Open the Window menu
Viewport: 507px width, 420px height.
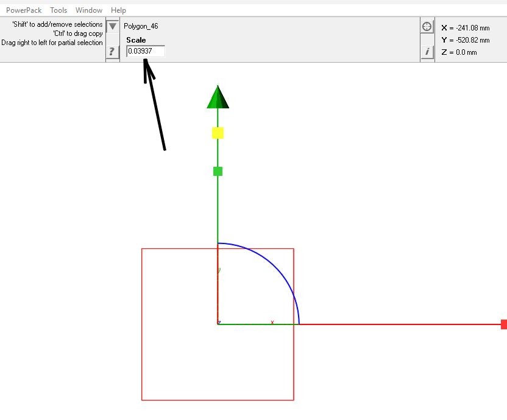(89, 10)
